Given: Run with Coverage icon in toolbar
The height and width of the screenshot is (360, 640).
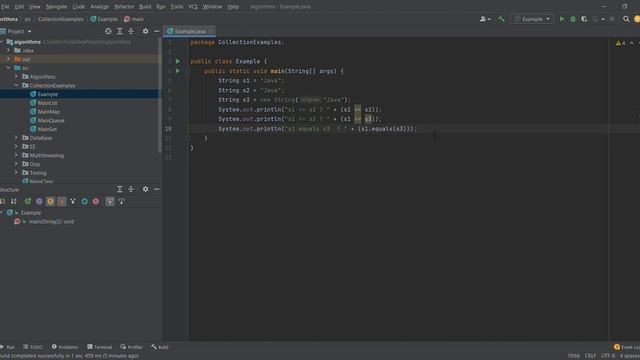Looking at the screenshot, I should [584, 19].
